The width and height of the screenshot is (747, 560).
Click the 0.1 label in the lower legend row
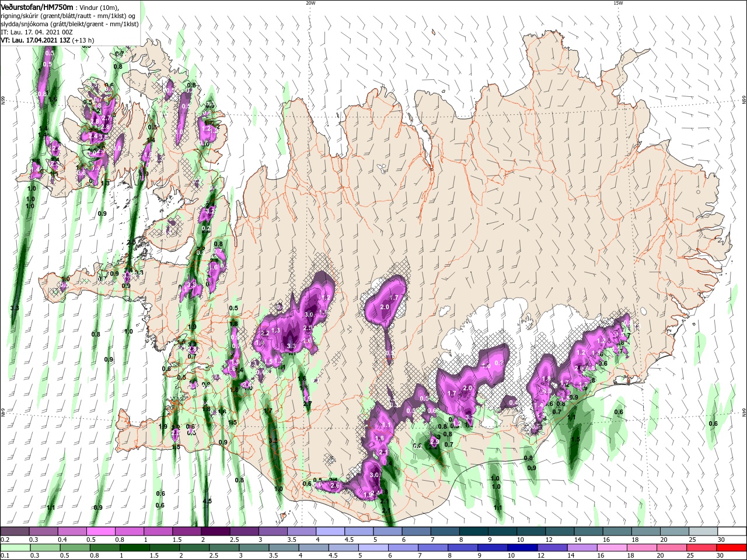point(5,556)
